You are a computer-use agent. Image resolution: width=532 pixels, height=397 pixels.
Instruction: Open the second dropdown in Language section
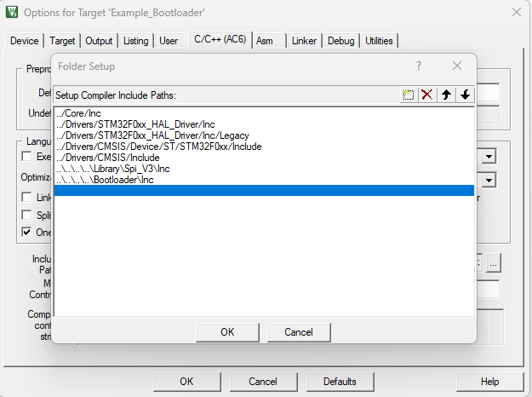[x=490, y=180]
